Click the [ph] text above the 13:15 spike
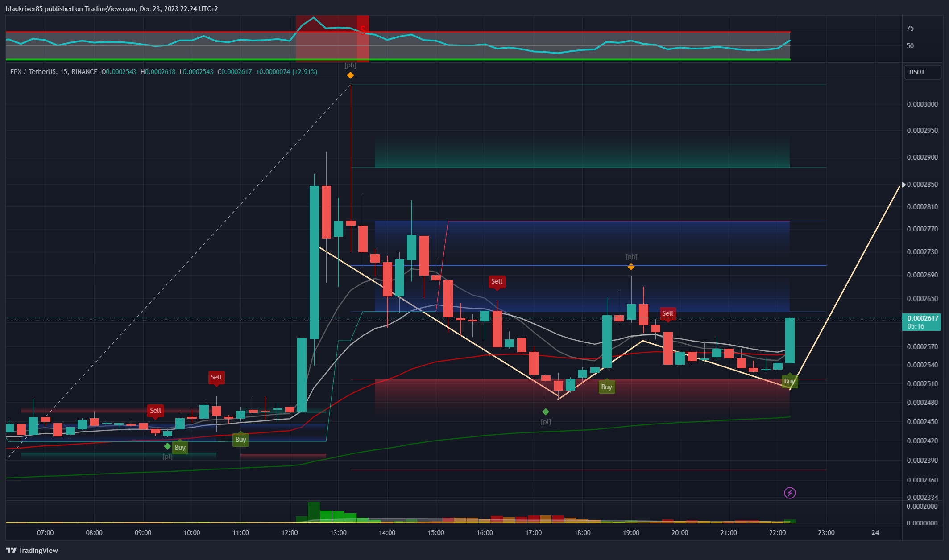Viewport: 949px width, 560px height. click(x=350, y=65)
